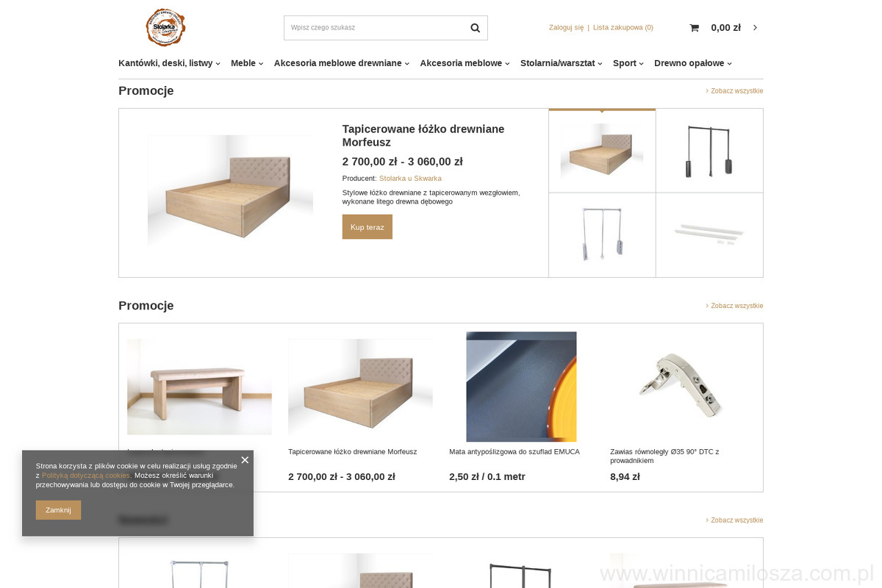Focus the Wpisz czego szukasz search field
Image resolution: width=882 pixels, height=588 pixels.
pyautogui.click(x=374, y=28)
